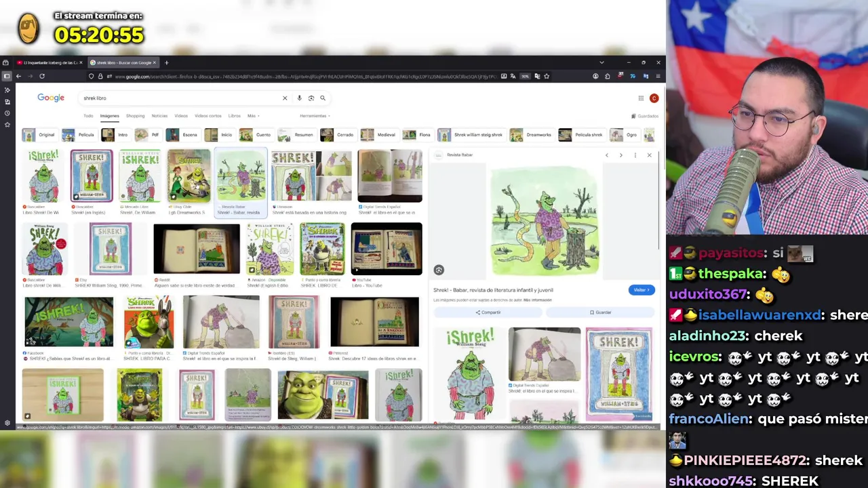Open 'Shrek! - Babar, revista de literatura' title link
Viewport: 868px width, 488px height.
[x=493, y=290]
